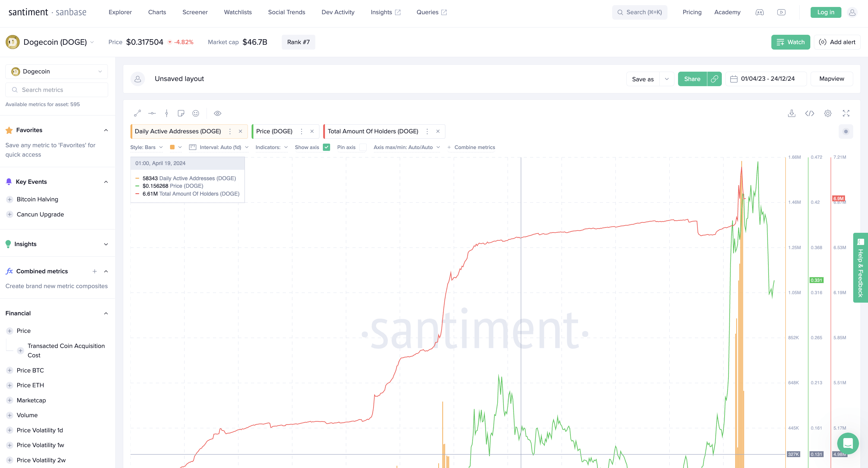The width and height of the screenshot is (868, 468).
Task: Select the vertical line drawing tool
Action: 166,113
